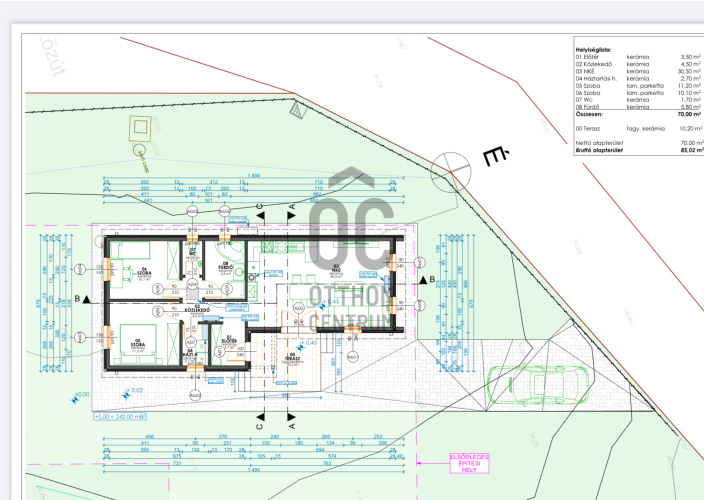Click the 00 Terasz terrace area

coord(290,357)
